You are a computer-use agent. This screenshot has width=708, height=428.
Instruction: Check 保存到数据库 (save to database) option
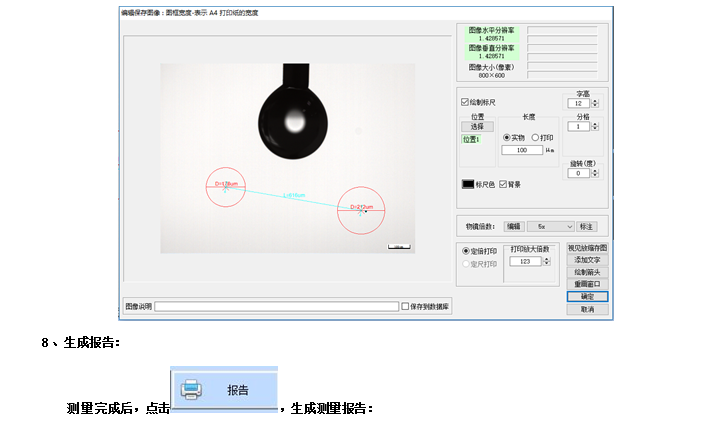[405, 306]
